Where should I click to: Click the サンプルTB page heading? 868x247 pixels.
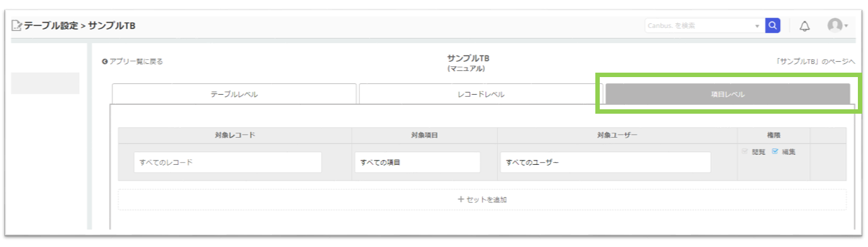(468, 58)
